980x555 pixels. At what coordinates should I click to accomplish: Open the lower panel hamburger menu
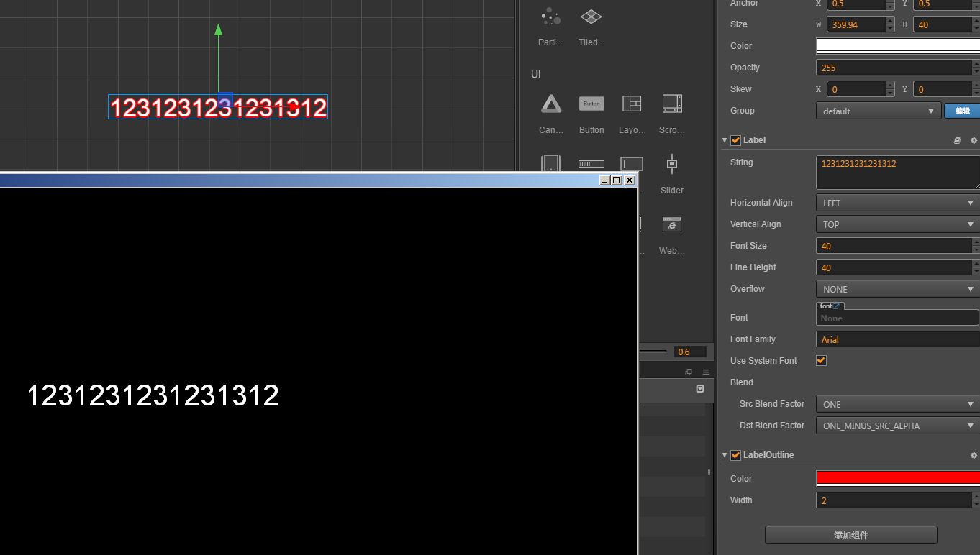[x=706, y=372]
